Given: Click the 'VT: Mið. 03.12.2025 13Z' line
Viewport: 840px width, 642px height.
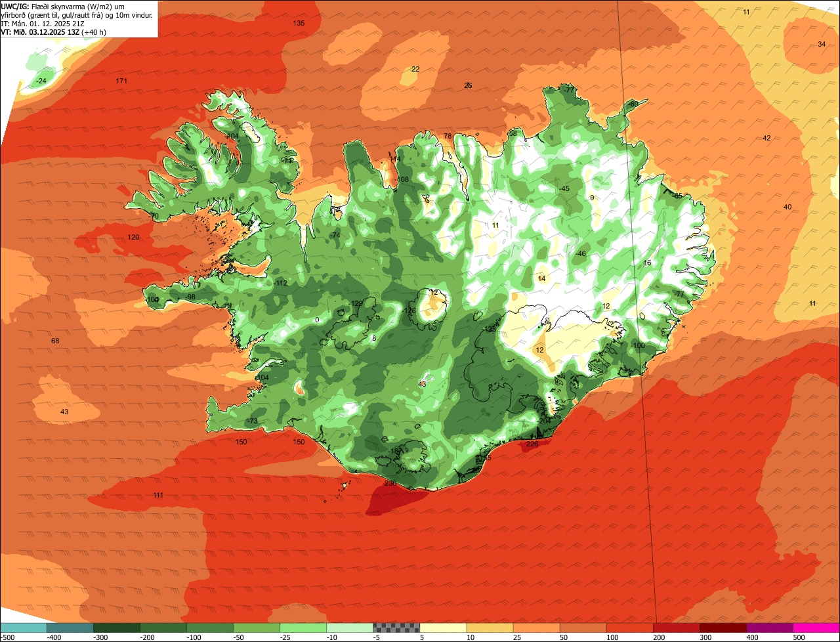Looking at the screenshot, I should [x=54, y=32].
